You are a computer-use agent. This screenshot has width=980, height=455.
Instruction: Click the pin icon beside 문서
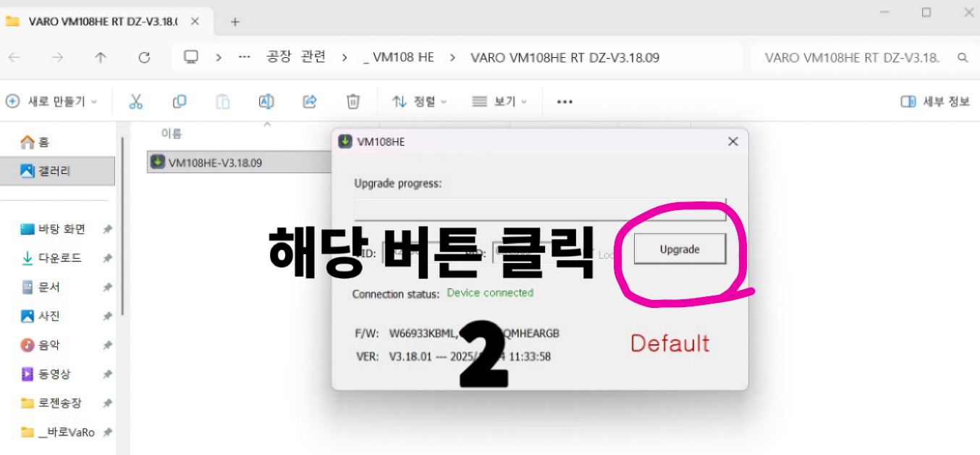(x=107, y=287)
